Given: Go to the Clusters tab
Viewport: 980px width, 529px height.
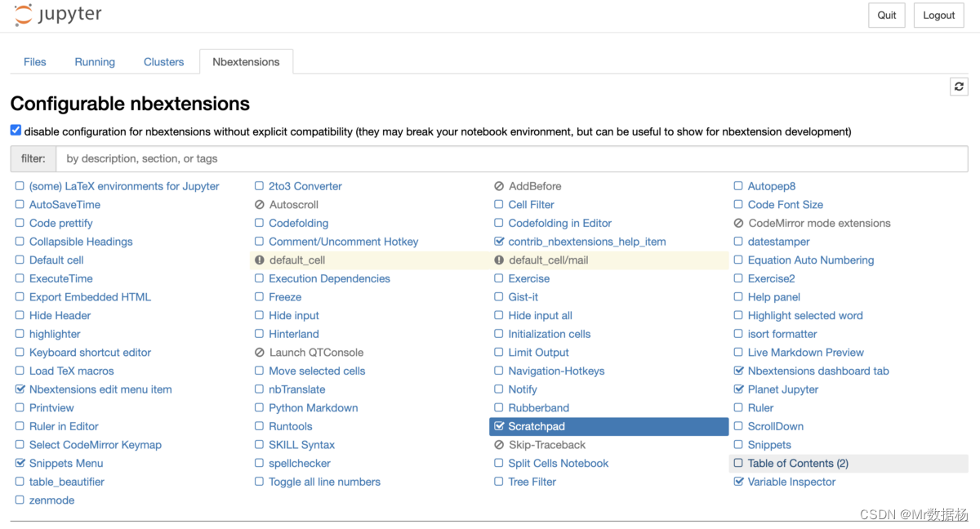Looking at the screenshot, I should pos(163,62).
